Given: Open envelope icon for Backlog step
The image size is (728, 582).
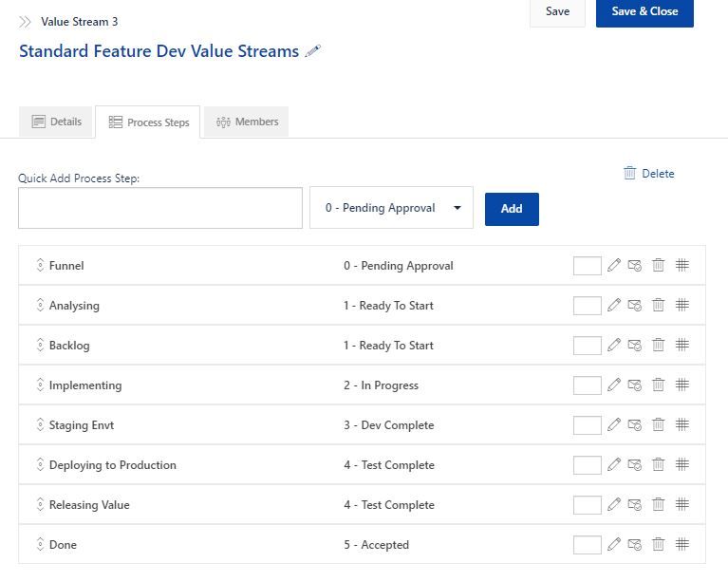Looking at the screenshot, I should point(635,345).
